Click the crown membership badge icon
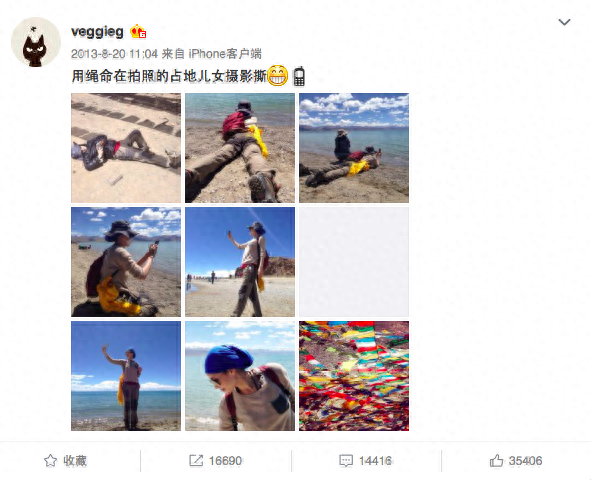The image size is (591, 480). pos(138,32)
